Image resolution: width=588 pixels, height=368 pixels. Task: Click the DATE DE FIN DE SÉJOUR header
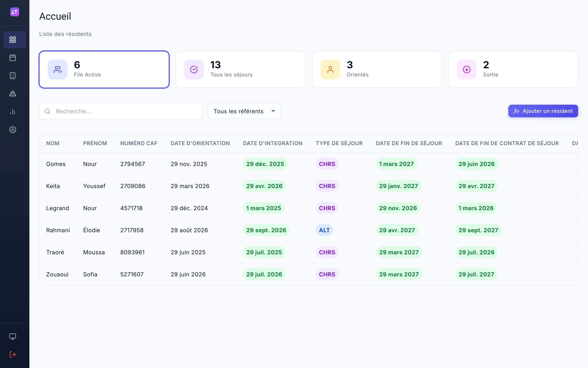[x=409, y=143]
